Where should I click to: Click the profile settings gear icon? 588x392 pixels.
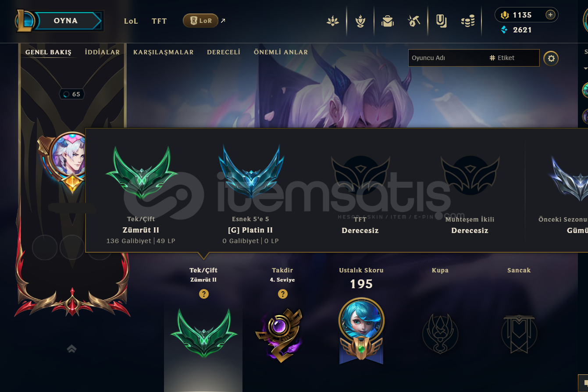tap(551, 58)
